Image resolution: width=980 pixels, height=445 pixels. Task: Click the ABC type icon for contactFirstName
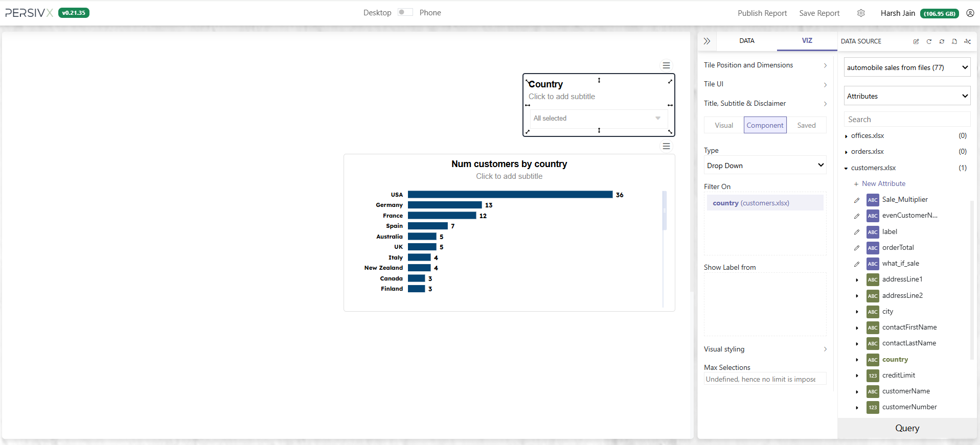click(x=873, y=327)
